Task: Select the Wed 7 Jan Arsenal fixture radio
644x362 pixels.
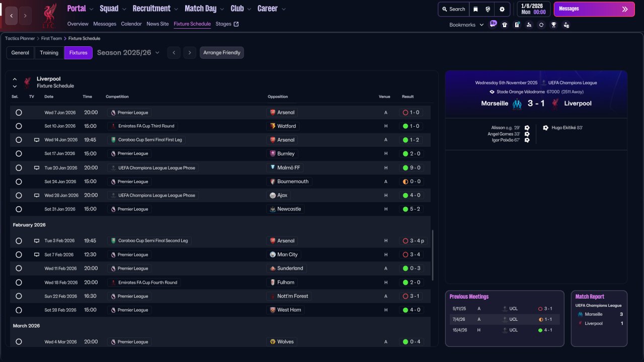Action: (19, 113)
